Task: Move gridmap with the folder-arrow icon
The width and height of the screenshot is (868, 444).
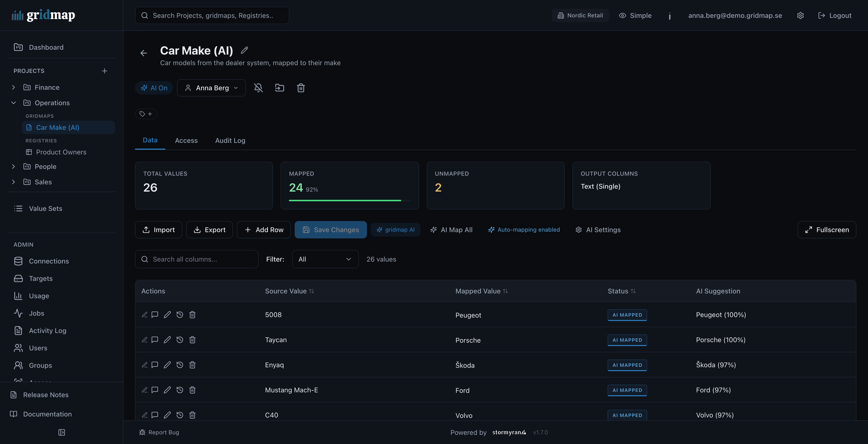Action: tap(280, 88)
